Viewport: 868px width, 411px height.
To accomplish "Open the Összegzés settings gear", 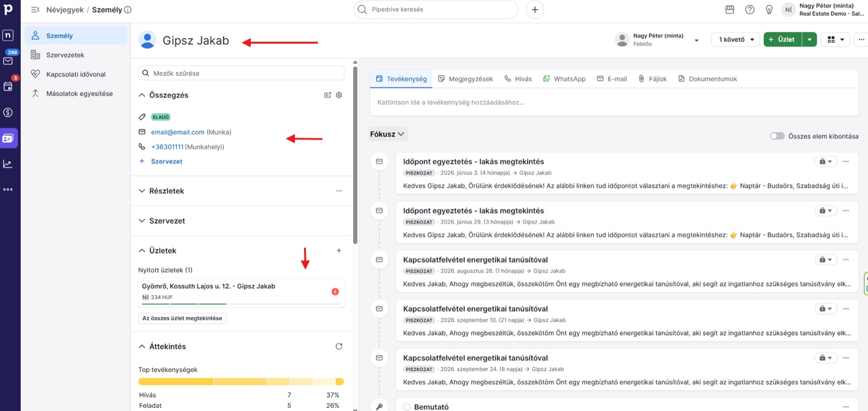I will 339,95.
